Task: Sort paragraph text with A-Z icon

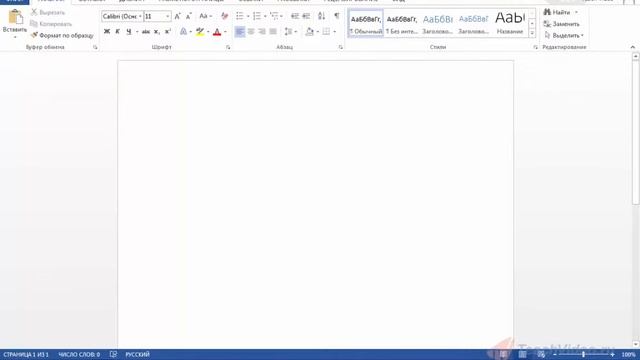Action: click(322, 16)
